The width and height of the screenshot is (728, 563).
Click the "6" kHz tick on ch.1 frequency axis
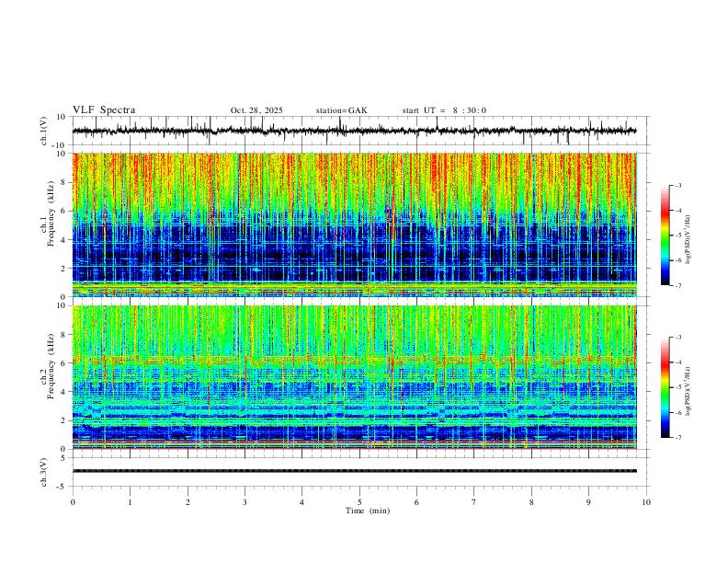[x=65, y=211]
